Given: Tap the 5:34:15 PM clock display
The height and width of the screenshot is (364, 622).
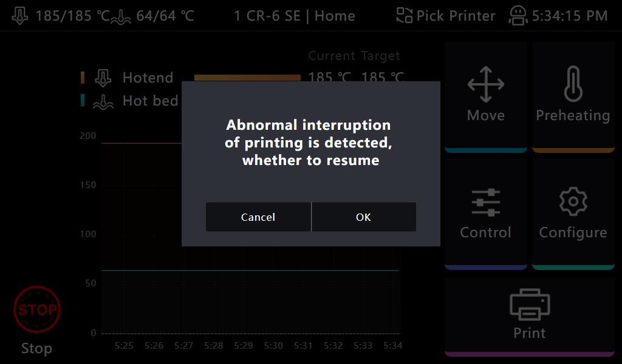Looking at the screenshot, I should (570, 16).
